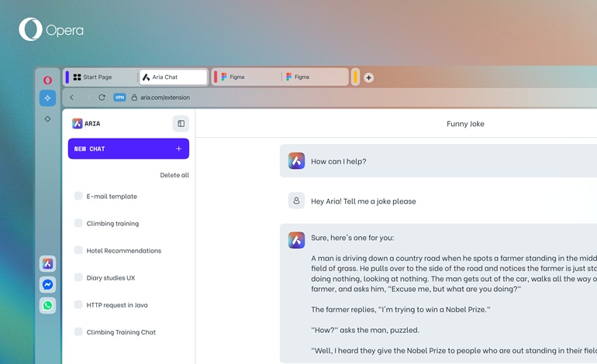Image resolution: width=597 pixels, height=364 pixels.
Task: Click the Aria avatar beside 'Sure, here's one for you'
Action: tap(296, 240)
